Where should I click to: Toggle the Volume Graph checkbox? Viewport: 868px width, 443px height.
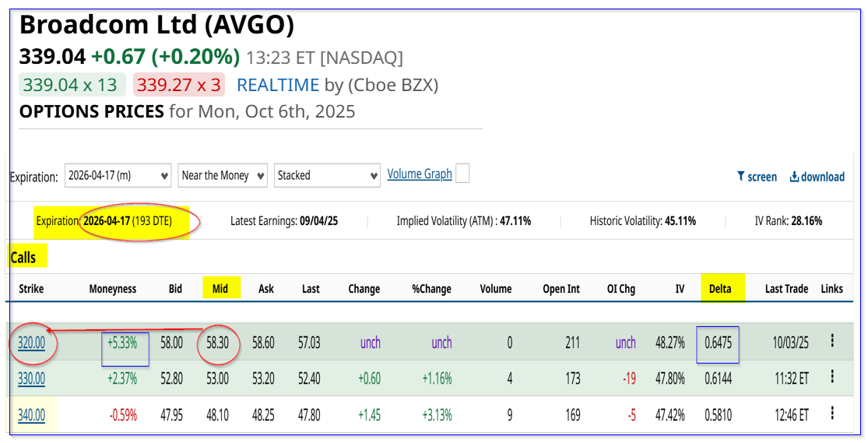(462, 174)
